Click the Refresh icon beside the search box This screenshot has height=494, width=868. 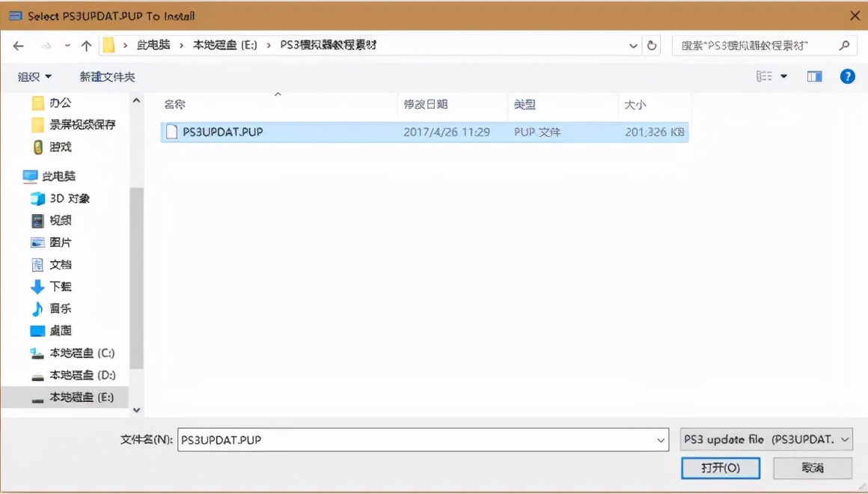click(651, 45)
